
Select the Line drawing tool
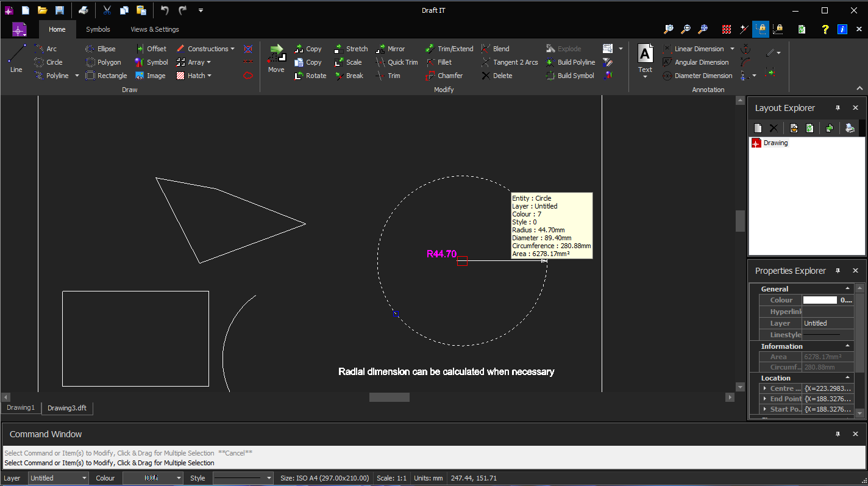pos(16,59)
